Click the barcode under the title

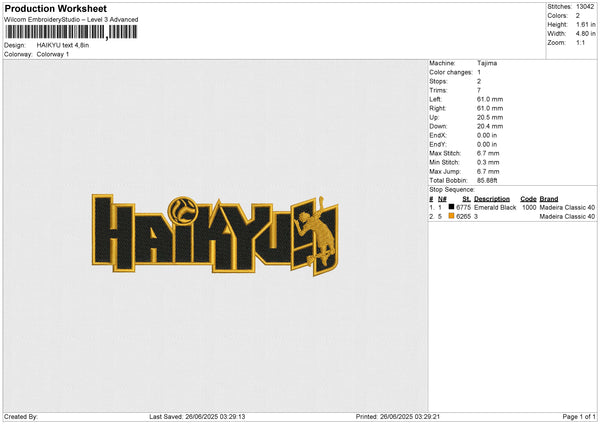pyautogui.click(x=71, y=32)
